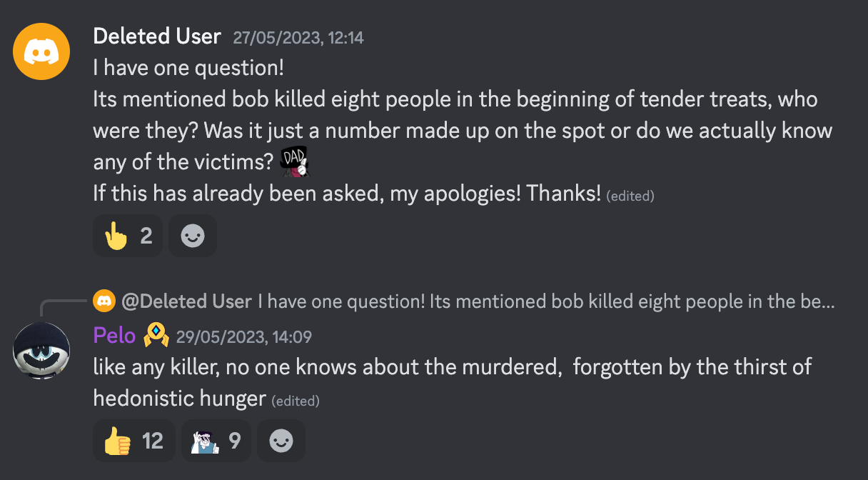Click the 'I have one question!' message line
This screenshot has width=868, height=480.
click(x=188, y=68)
